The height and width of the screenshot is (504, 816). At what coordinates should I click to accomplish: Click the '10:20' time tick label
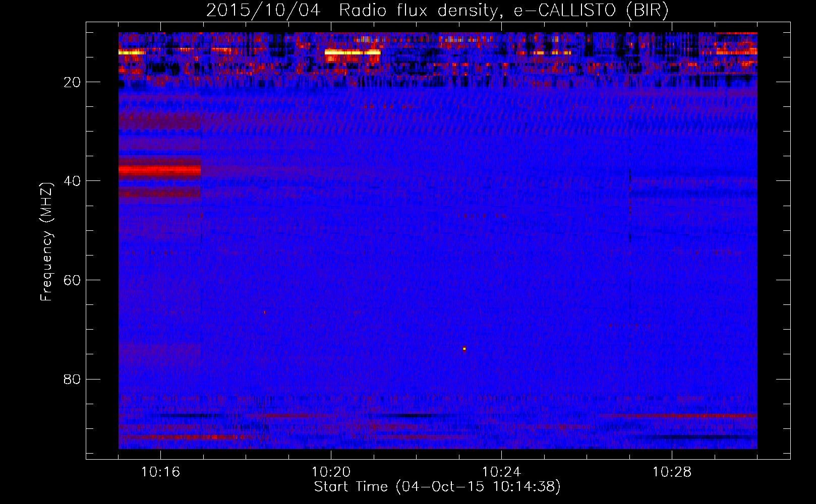[x=331, y=472]
